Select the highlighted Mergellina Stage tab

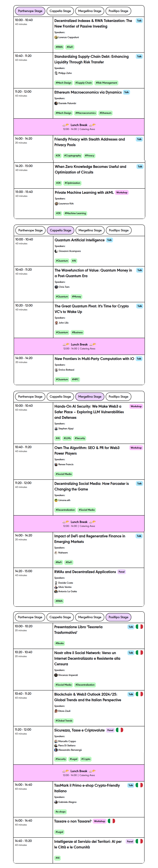click(90, 397)
